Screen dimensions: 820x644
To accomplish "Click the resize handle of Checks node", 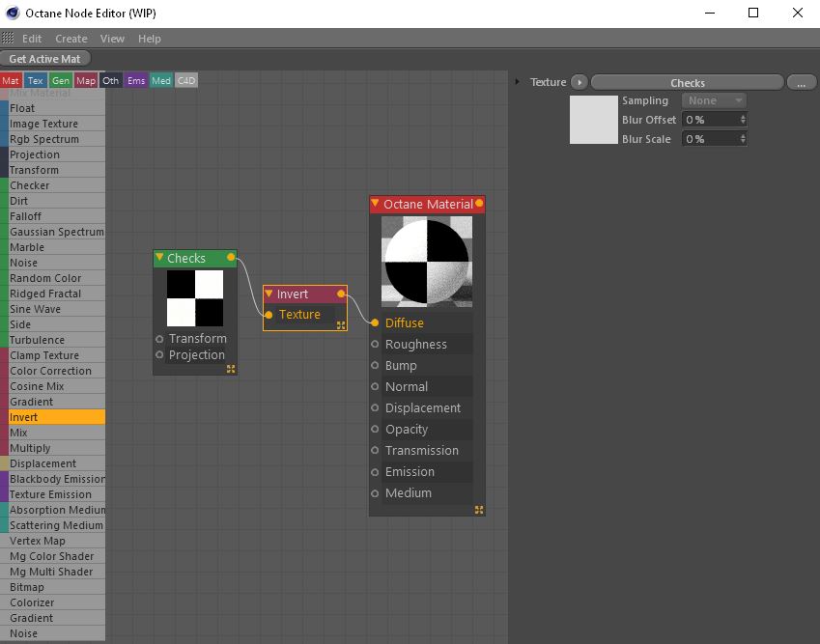I will 231,369.
